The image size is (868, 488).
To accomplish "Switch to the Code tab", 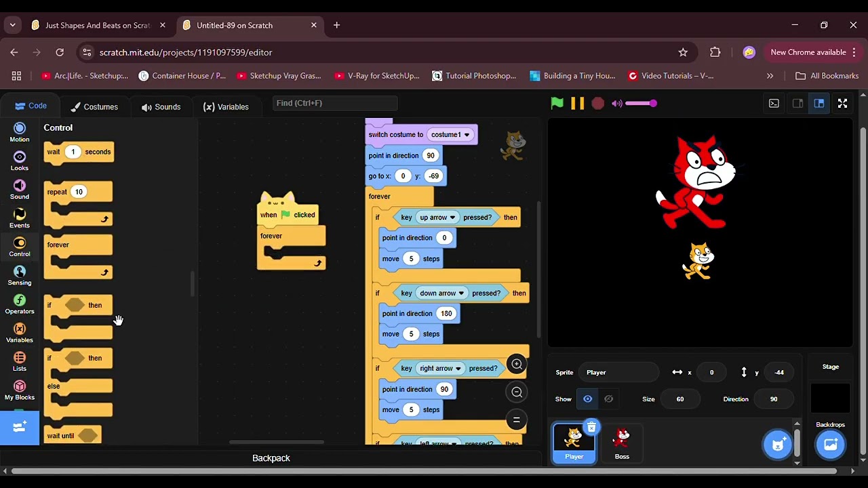I will 31,106.
